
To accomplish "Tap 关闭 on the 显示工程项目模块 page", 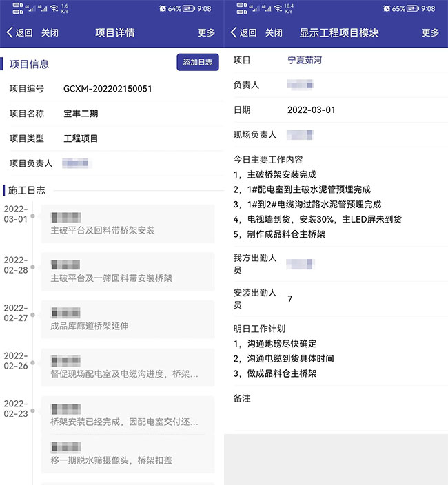I will pyautogui.click(x=274, y=32).
